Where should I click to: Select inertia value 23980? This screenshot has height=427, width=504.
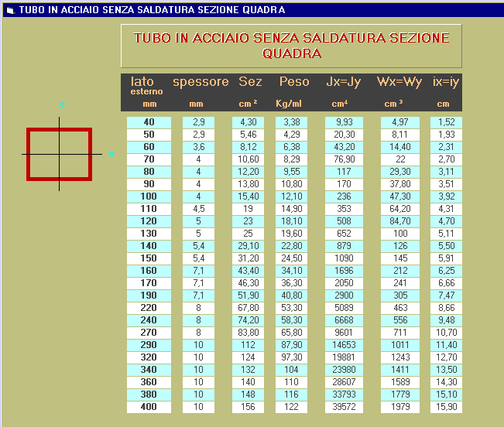pos(344,370)
